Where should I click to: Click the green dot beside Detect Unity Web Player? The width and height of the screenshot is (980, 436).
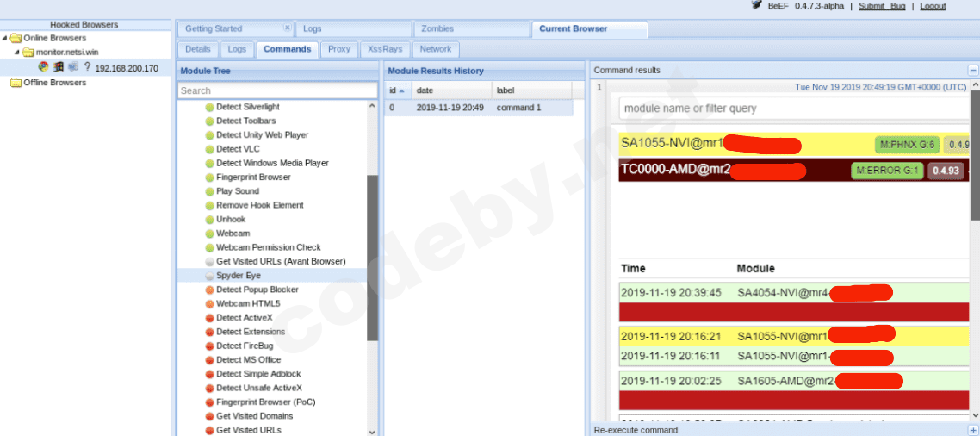click(x=209, y=135)
